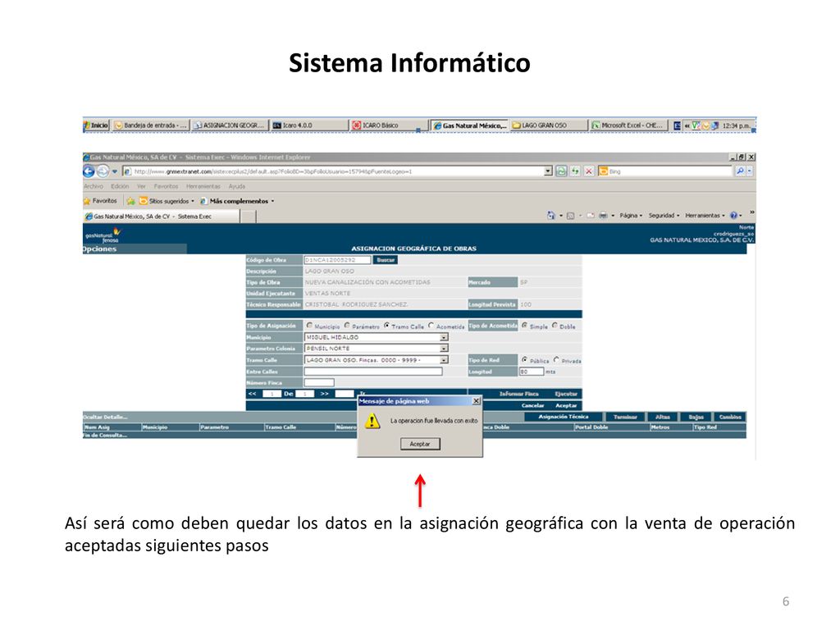Click Ocultar Detalle link

(106, 417)
